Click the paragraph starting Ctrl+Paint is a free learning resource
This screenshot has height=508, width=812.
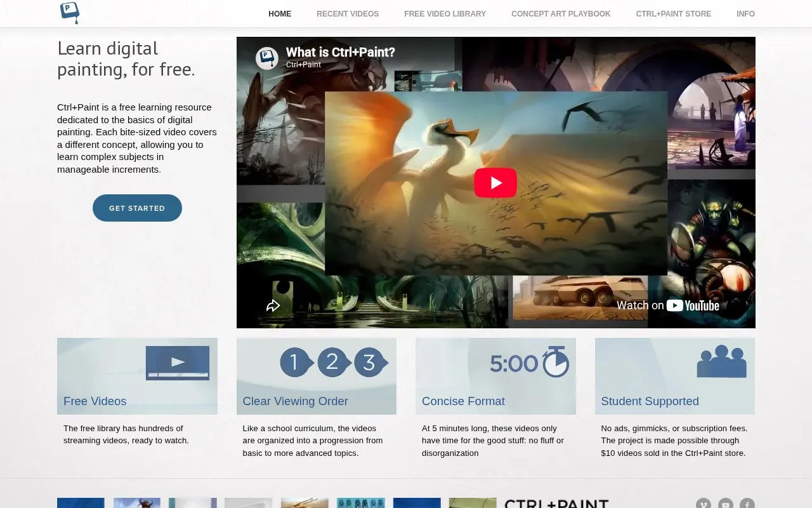tap(137, 138)
